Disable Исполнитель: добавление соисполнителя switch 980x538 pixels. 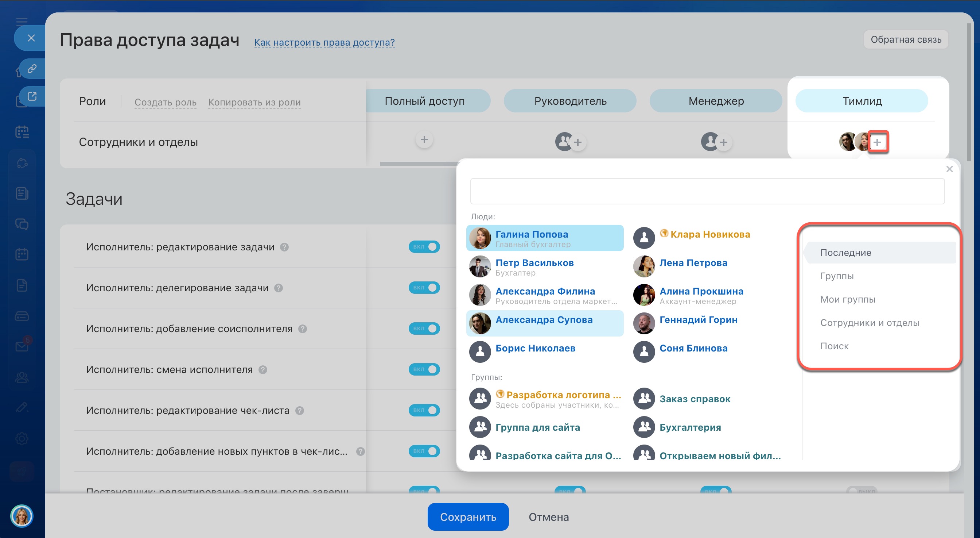pyautogui.click(x=424, y=328)
